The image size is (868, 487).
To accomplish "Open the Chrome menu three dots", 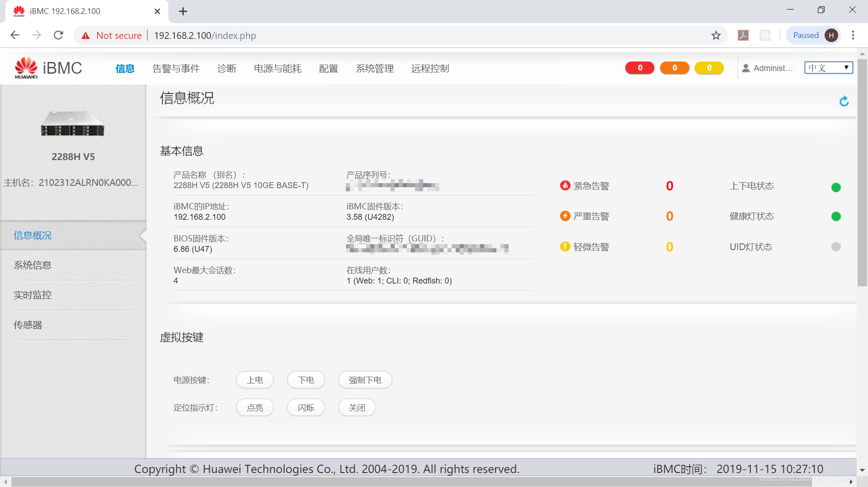I will point(853,35).
